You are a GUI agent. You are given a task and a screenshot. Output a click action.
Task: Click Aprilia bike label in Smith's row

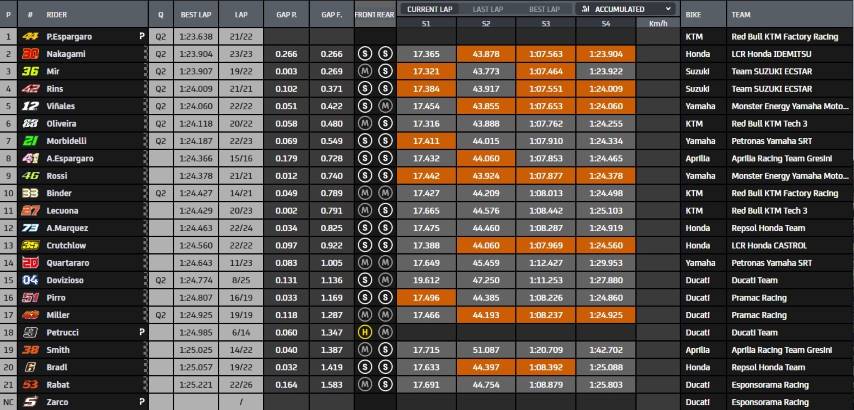[x=697, y=350]
